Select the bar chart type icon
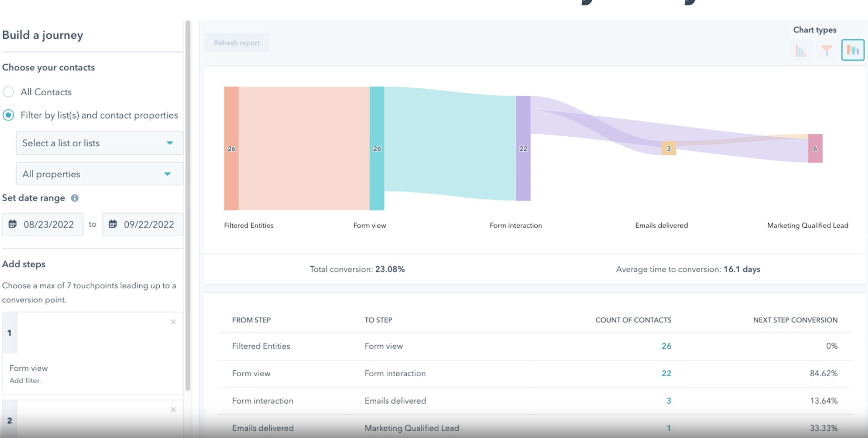 click(801, 51)
